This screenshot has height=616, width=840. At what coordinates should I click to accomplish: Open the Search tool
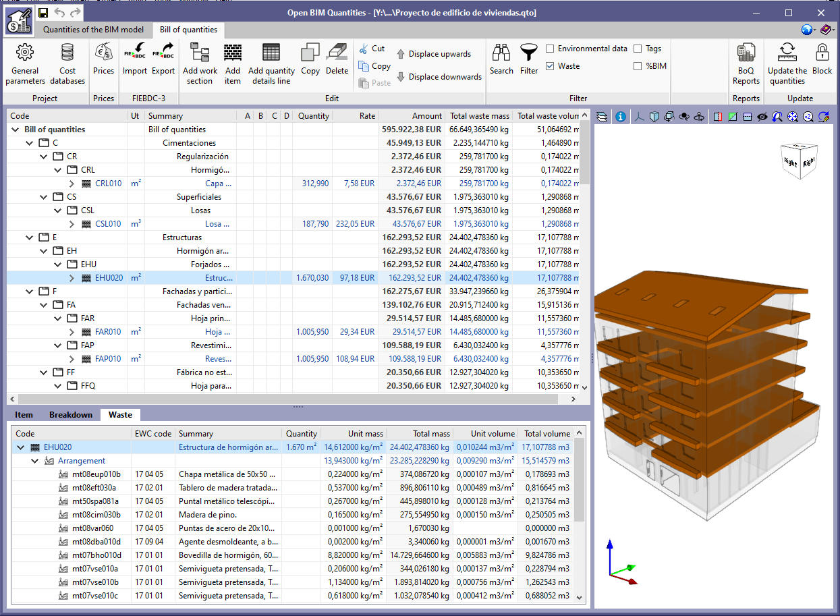point(501,59)
